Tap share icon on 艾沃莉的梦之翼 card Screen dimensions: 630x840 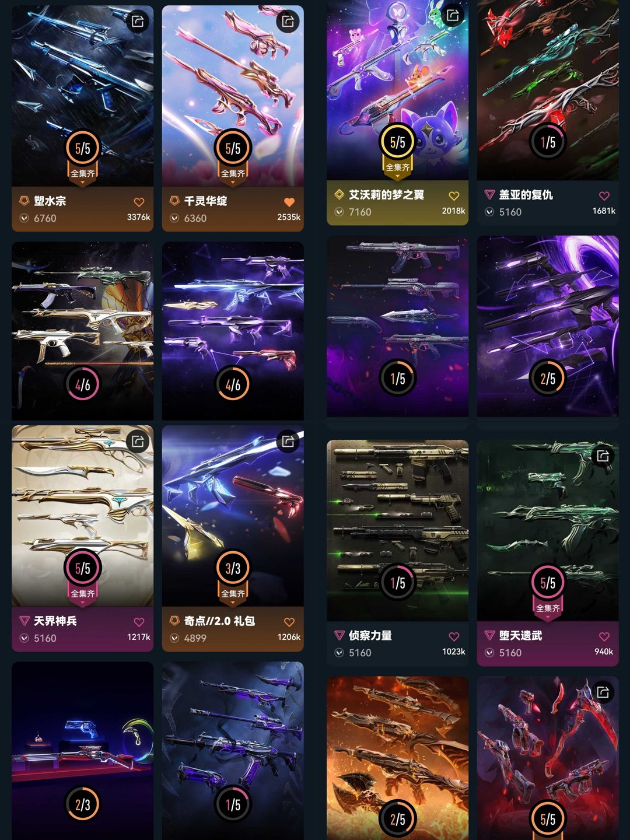point(453,15)
